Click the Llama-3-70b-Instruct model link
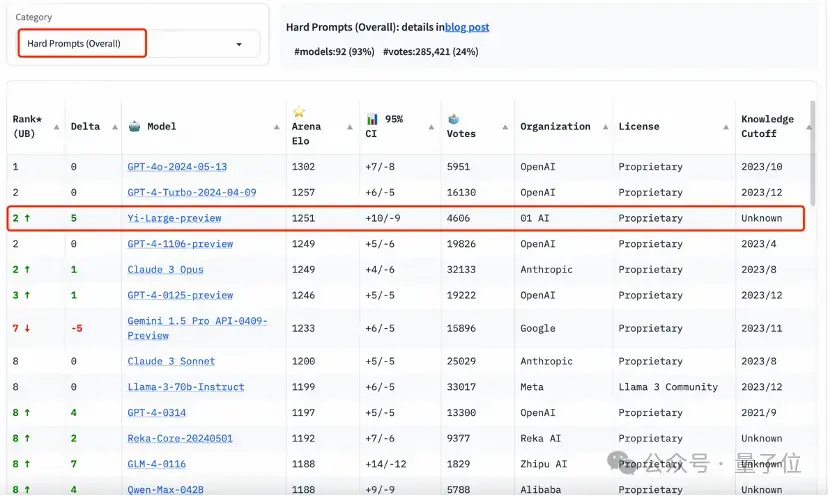The width and height of the screenshot is (828, 496). coord(185,387)
